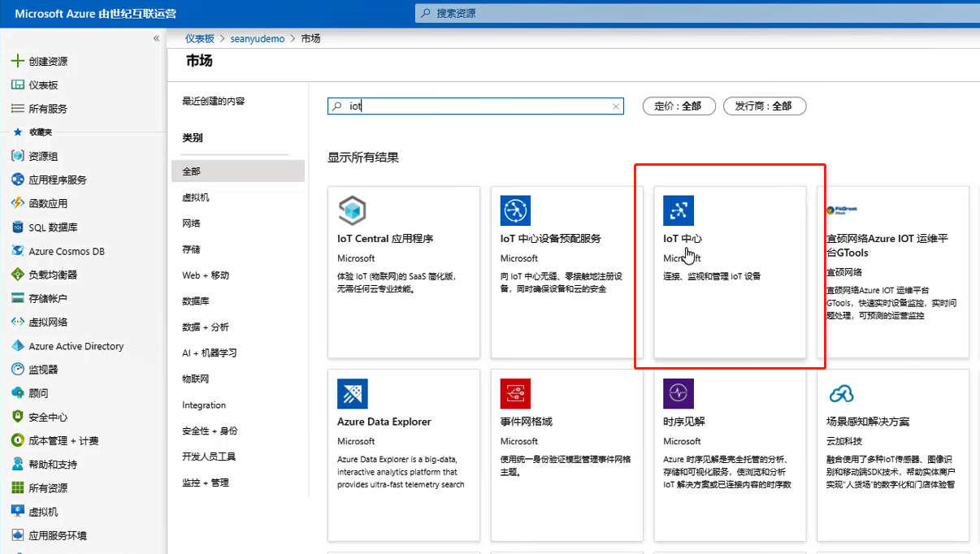This screenshot has width=980, height=554.
Task: Click the Create Resource plus icon
Action: pos(17,61)
